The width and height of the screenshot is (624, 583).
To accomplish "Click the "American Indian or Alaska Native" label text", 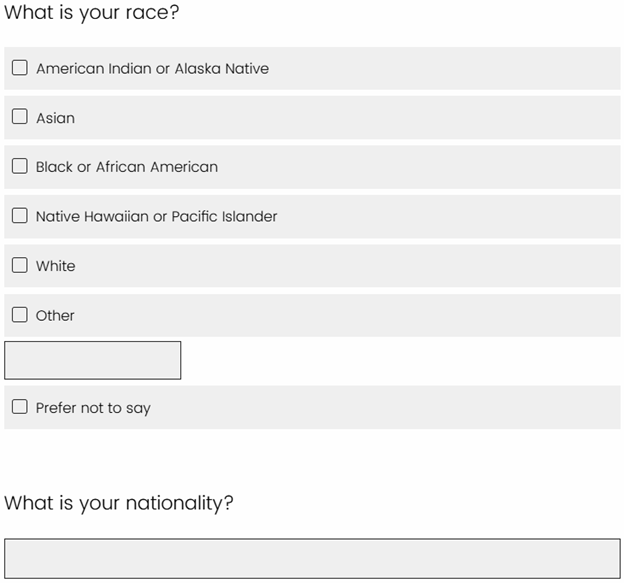I will [x=152, y=69].
